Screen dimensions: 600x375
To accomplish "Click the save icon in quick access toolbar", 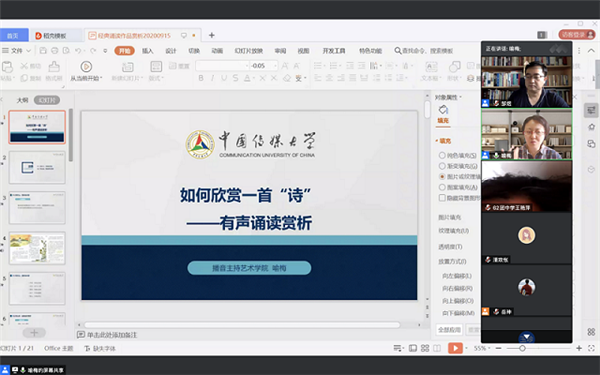I will coord(43,51).
